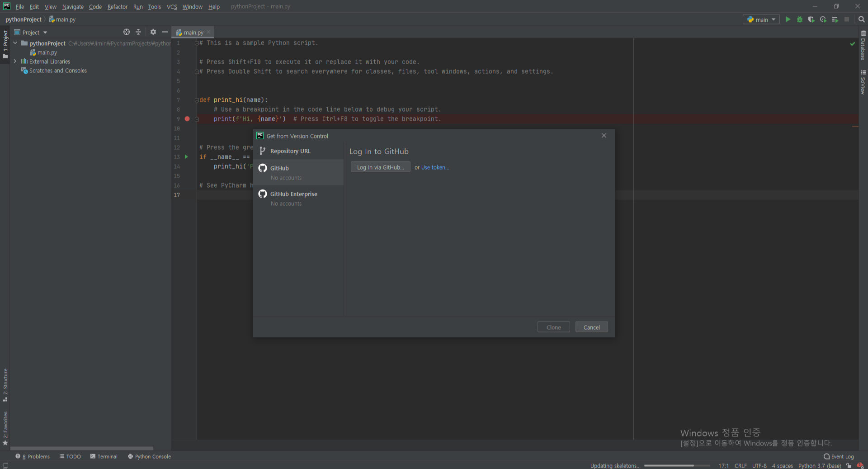Open the Project view selector dropdown
The image size is (868, 469).
[31, 33]
